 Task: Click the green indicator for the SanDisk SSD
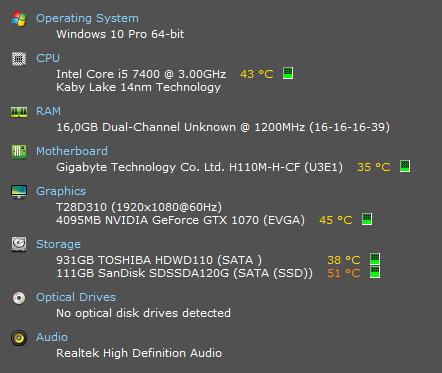coord(375,272)
